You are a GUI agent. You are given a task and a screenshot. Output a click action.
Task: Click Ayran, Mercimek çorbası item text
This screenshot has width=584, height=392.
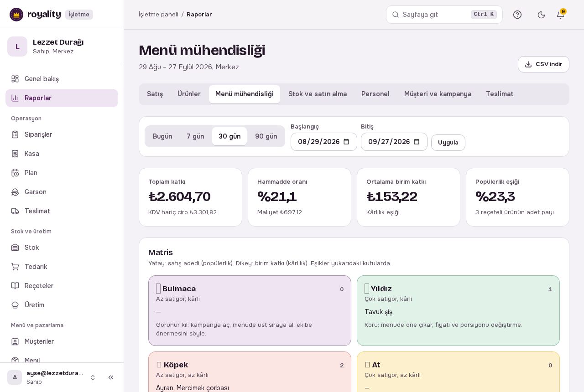(193, 388)
